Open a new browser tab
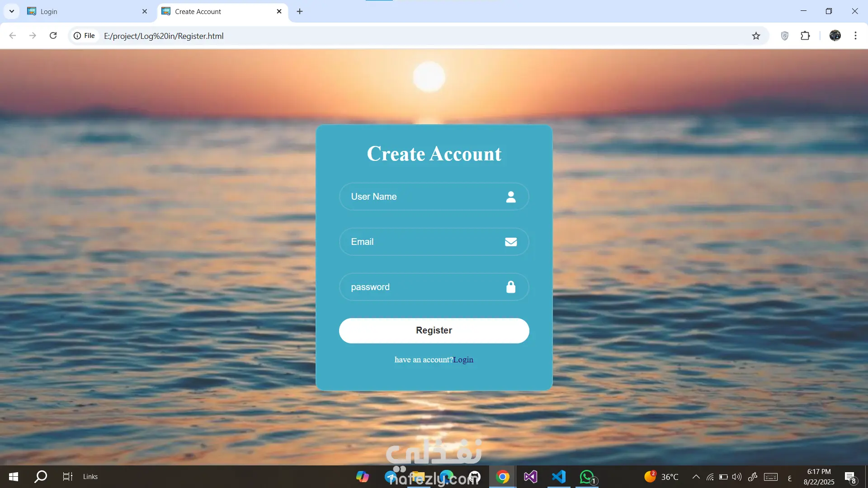This screenshot has width=868, height=488. coord(300,11)
